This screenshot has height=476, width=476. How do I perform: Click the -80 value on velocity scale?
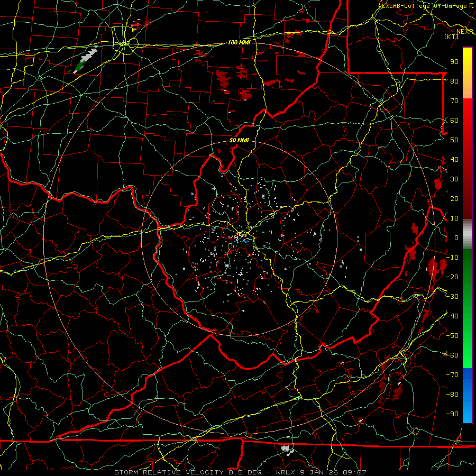pos(452,395)
